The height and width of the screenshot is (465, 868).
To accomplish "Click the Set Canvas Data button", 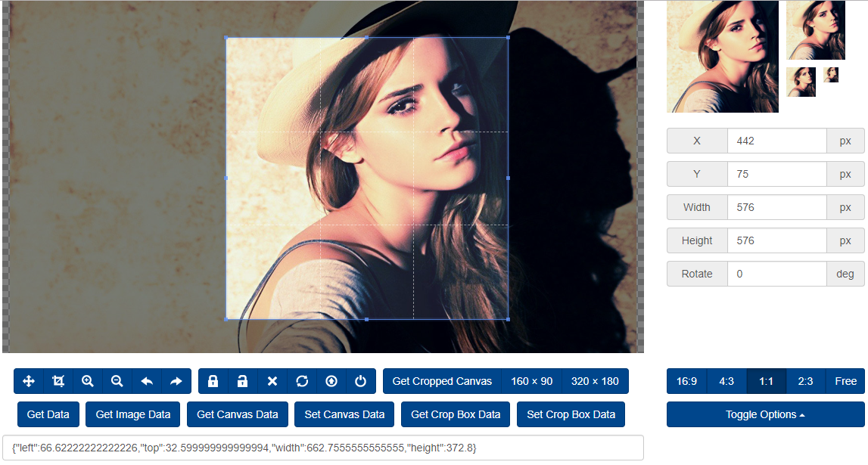I will [344, 414].
